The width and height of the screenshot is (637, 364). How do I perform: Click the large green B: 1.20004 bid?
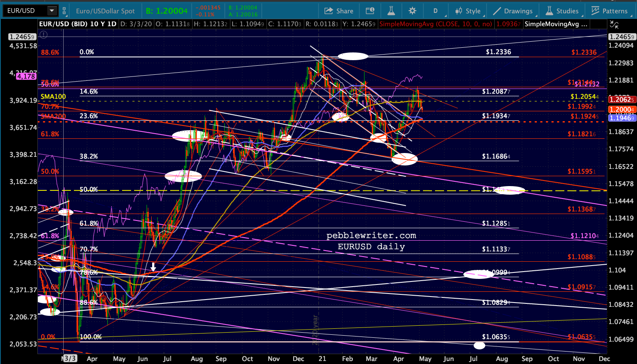(x=167, y=11)
